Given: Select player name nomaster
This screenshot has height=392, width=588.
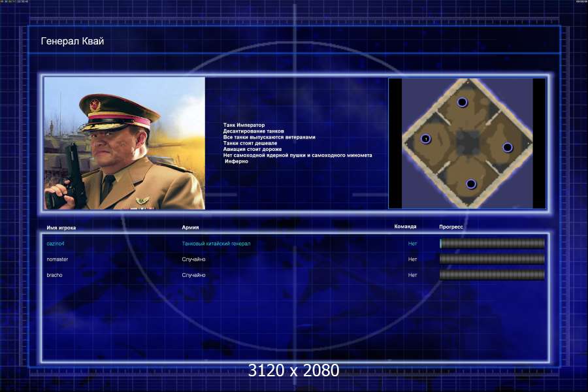Looking at the screenshot, I should (x=57, y=259).
